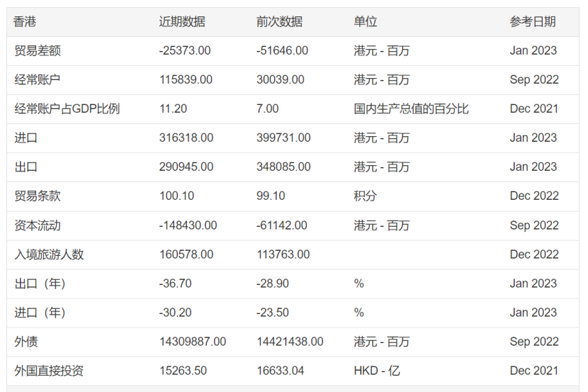Open 外国直接投资 indicator page
Image resolution: width=588 pixels, height=392 pixels.
pyautogui.click(x=49, y=371)
